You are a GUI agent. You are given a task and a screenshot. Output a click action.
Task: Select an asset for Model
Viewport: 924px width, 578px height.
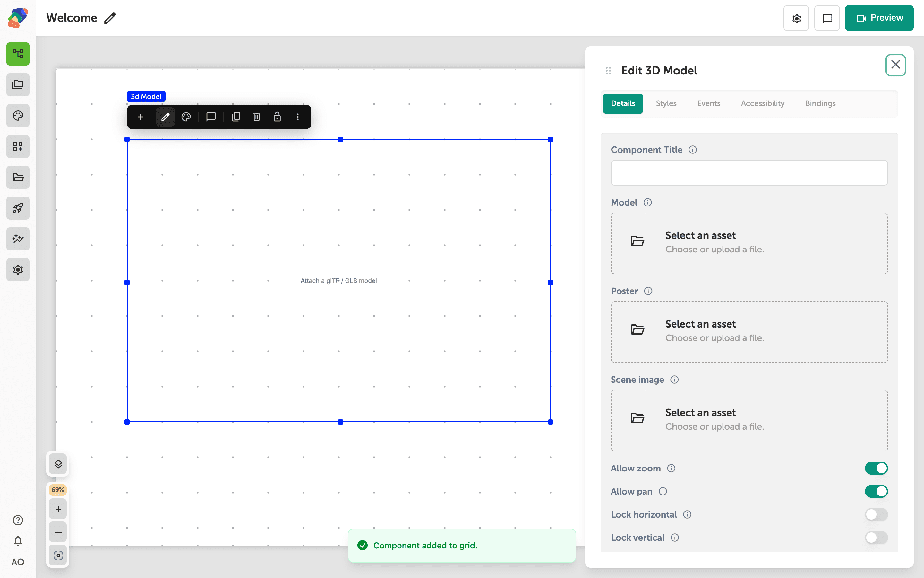click(749, 243)
